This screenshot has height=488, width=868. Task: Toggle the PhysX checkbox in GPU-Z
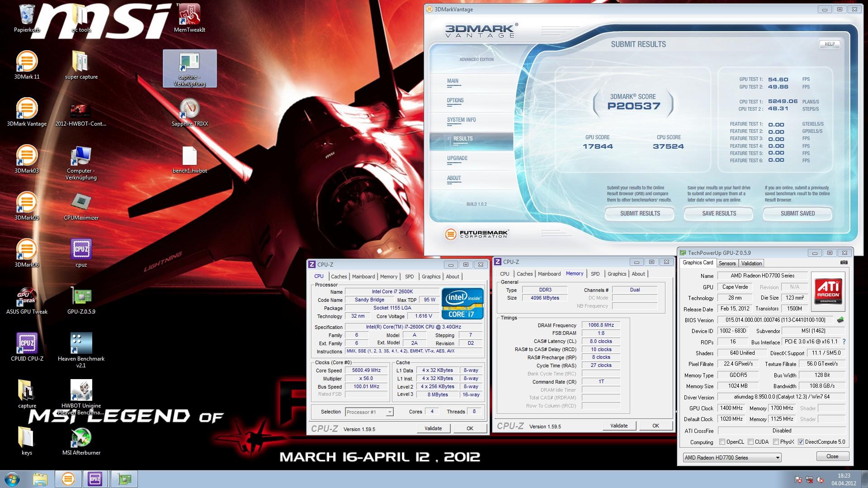coord(776,442)
